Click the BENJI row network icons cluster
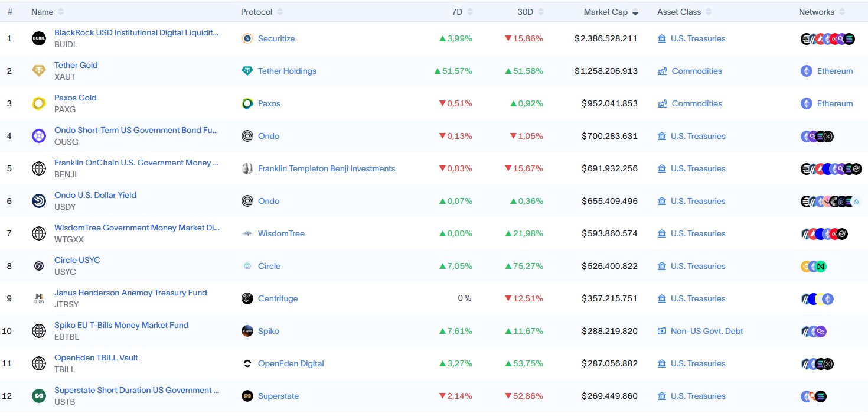The image size is (868, 416). (831, 168)
